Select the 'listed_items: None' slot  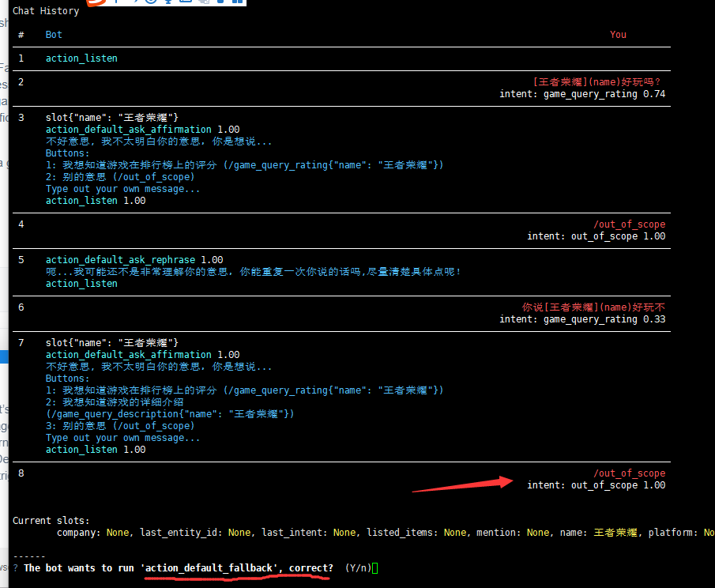(x=417, y=533)
